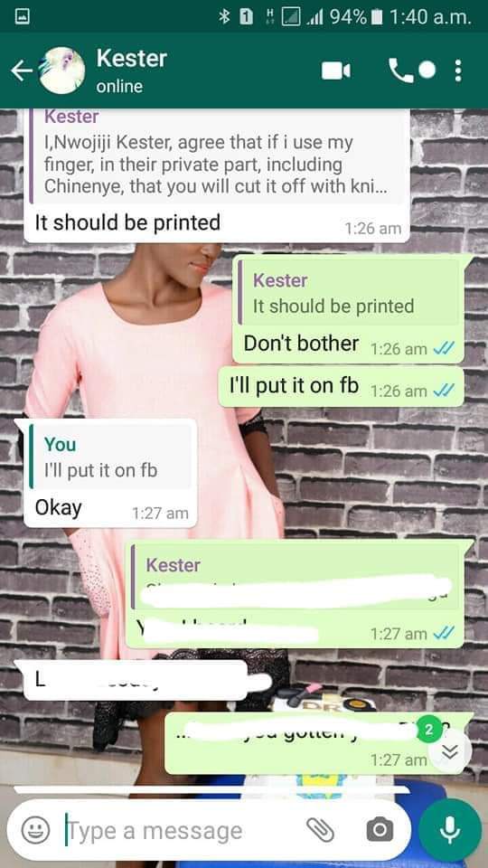Start a video call with Kester

coord(336,71)
